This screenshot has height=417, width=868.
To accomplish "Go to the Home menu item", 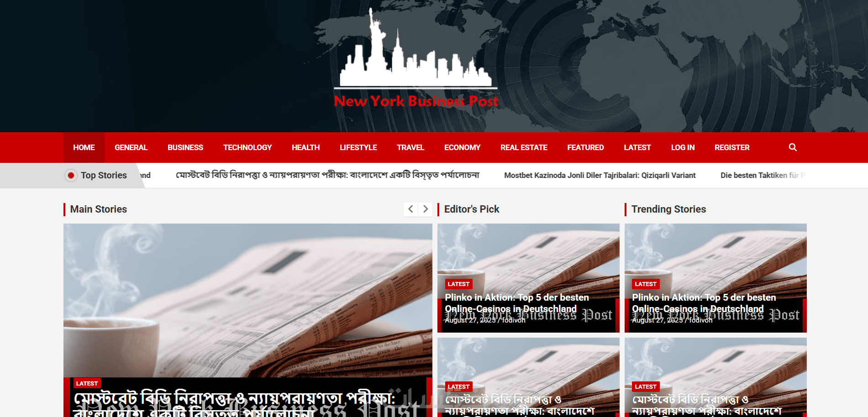I will (x=84, y=147).
